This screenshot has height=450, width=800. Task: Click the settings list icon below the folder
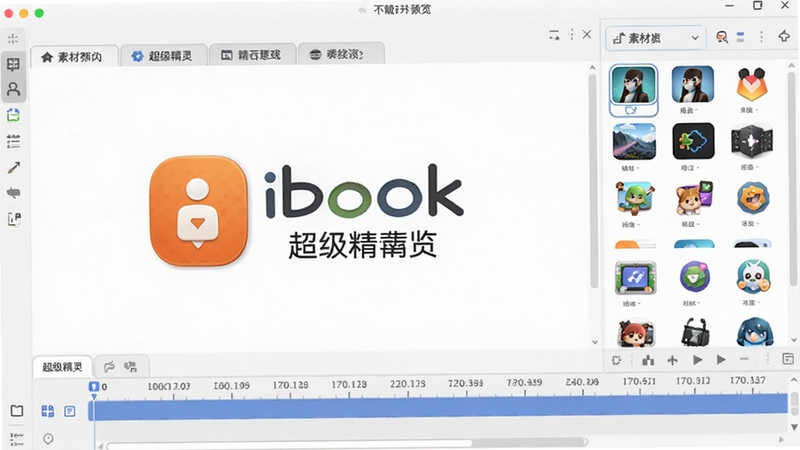point(17,438)
